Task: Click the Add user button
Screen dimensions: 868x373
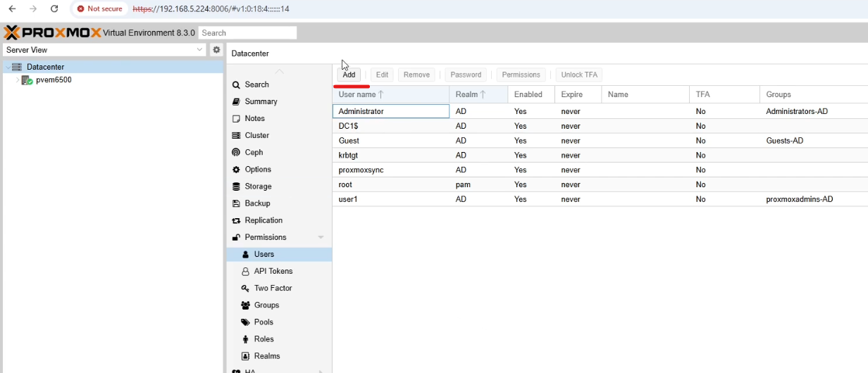Action: [x=349, y=75]
